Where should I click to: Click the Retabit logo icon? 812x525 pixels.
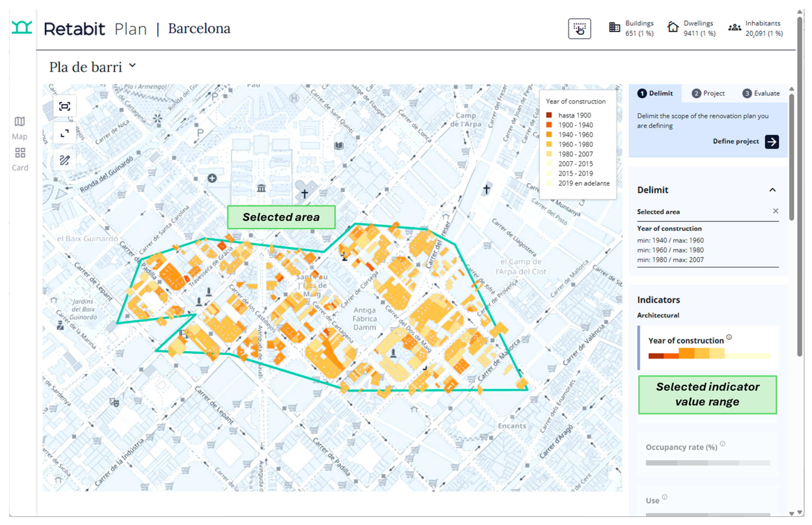(x=22, y=27)
